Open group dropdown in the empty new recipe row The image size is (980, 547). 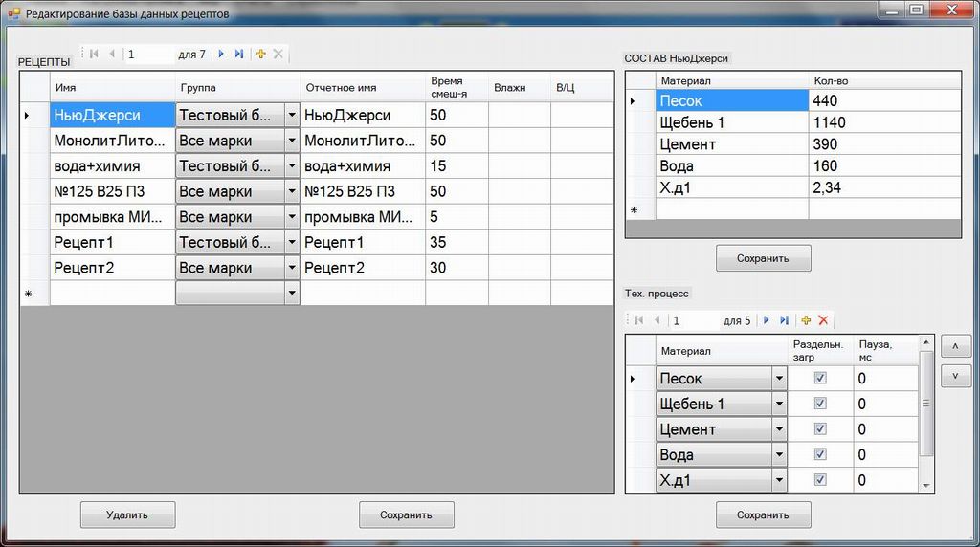pyautogui.click(x=292, y=293)
